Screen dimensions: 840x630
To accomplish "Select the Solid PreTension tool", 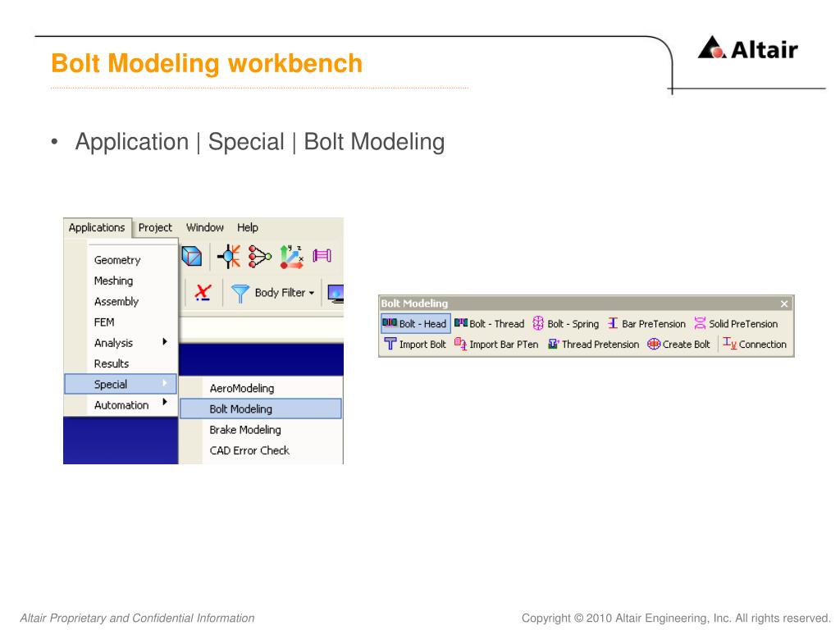I will 736,323.
